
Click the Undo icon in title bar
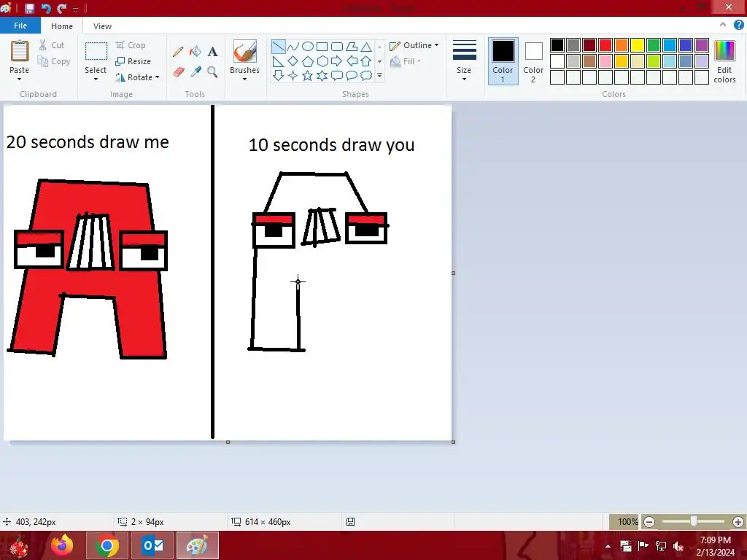coord(46,8)
